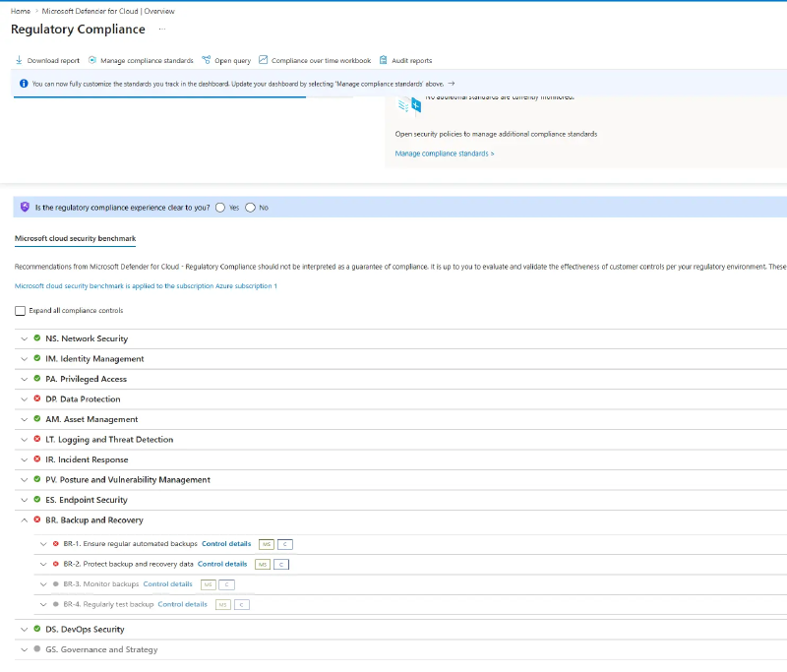The width and height of the screenshot is (787, 672).
Task: Click the standards illustration icon above Open security policies
Action: pyautogui.click(x=409, y=105)
